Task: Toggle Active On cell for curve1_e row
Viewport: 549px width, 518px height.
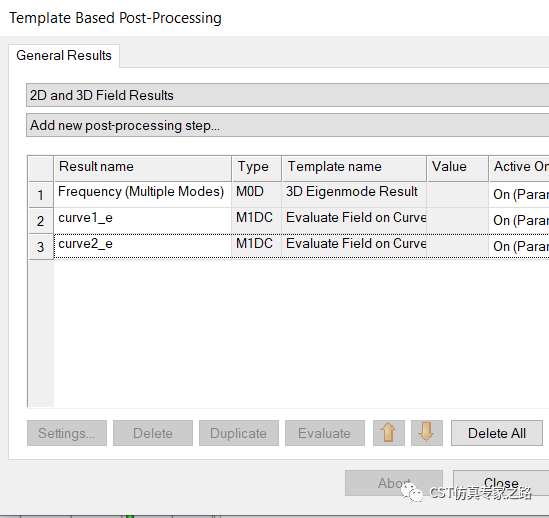Action: pyautogui.click(x=519, y=221)
